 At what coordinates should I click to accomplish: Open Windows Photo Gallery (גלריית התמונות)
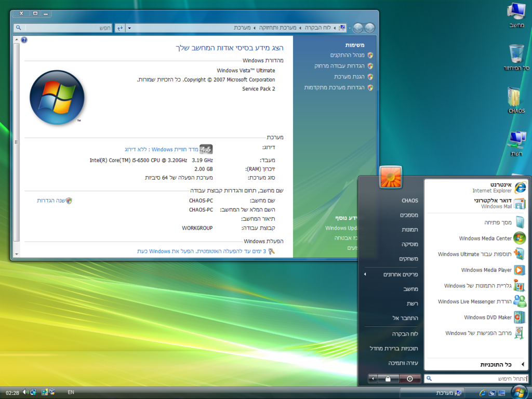tap(476, 286)
